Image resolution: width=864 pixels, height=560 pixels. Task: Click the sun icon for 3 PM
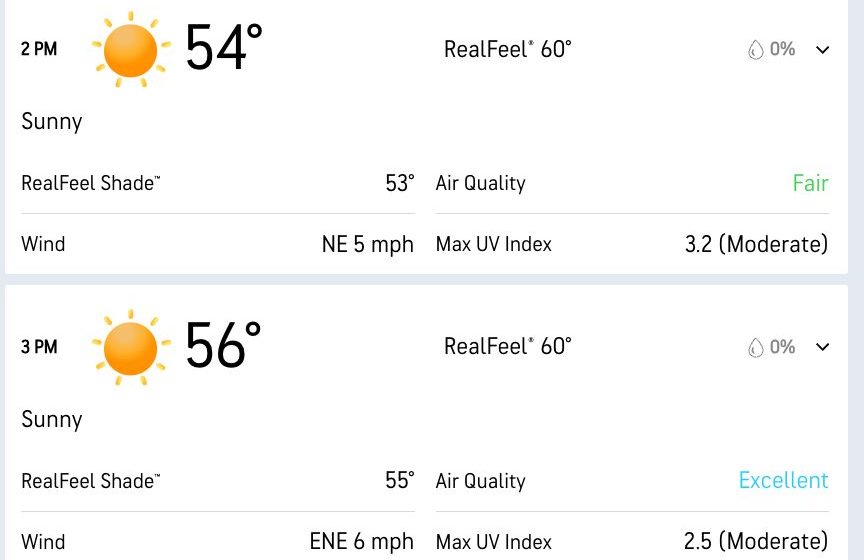(131, 348)
